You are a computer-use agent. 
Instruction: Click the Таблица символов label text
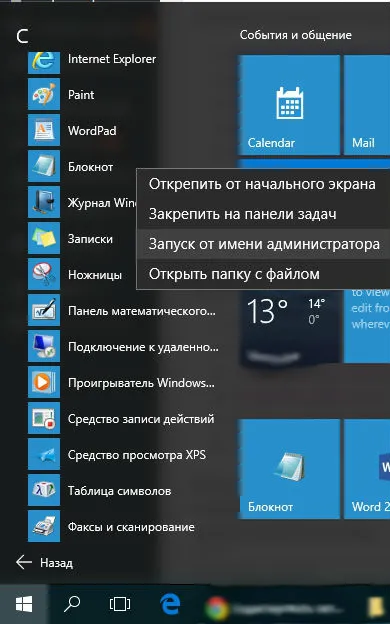coord(119,491)
